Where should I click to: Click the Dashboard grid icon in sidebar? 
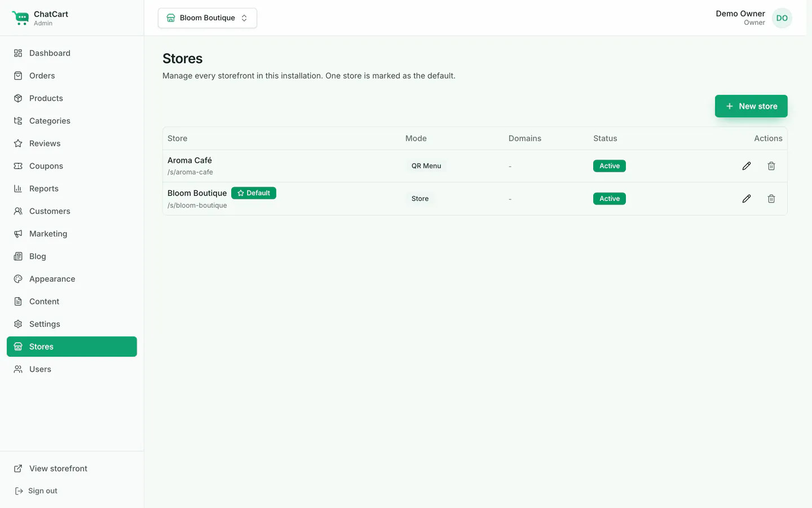pyautogui.click(x=18, y=53)
